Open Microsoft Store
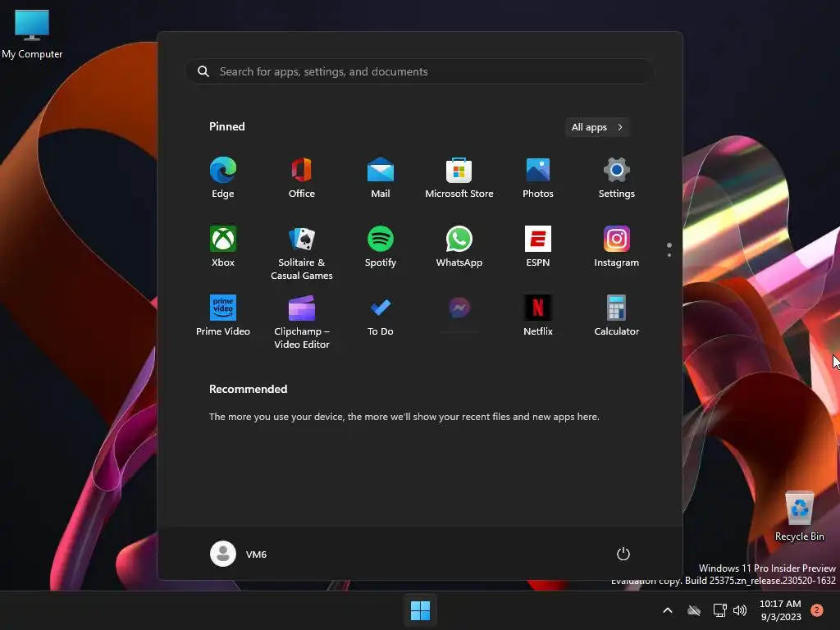The image size is (840, 630). [459, 177]
